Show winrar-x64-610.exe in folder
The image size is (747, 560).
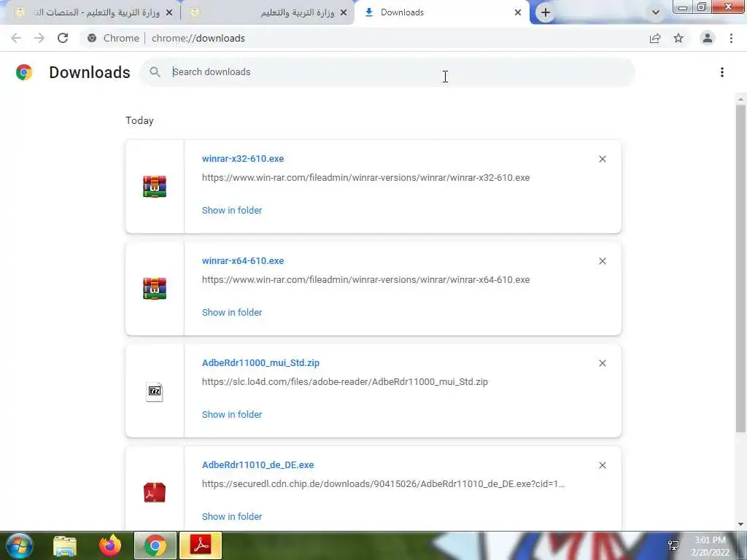pyautogui.click(x=232, y=312)
